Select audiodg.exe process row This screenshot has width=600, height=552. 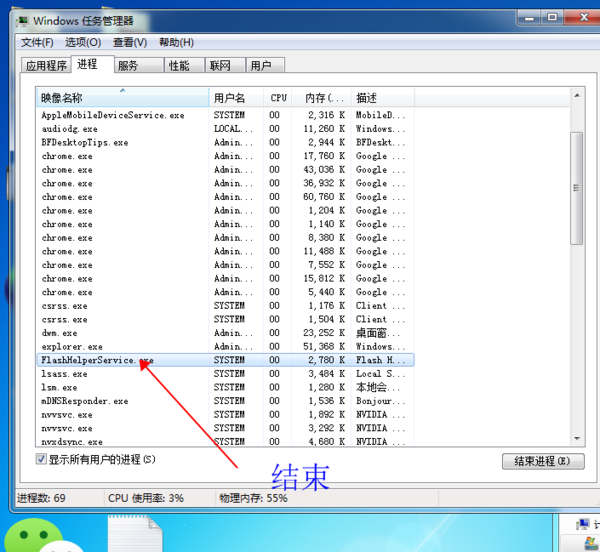coord(225,129)
